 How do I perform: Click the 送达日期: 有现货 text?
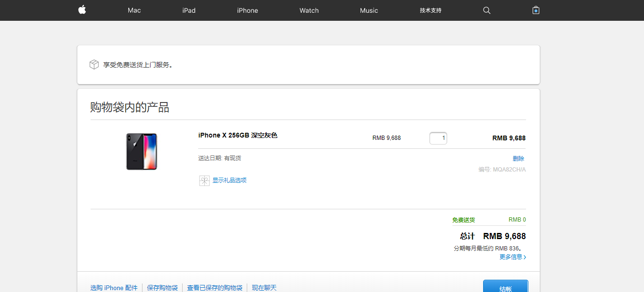[x=219, y=158]
